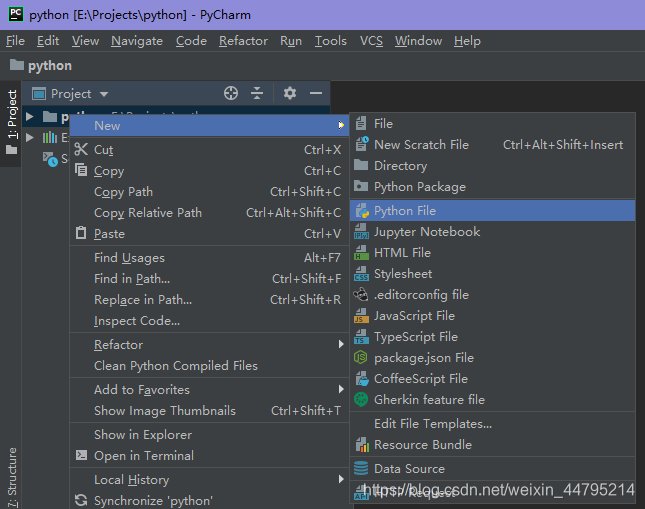This screenshot has height=509, width=645.
Task: Open the File menu
Action: point(15,41)
